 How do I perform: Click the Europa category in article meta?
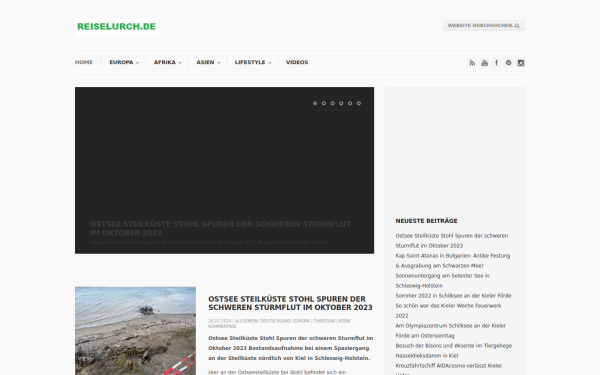click(301, 321)
